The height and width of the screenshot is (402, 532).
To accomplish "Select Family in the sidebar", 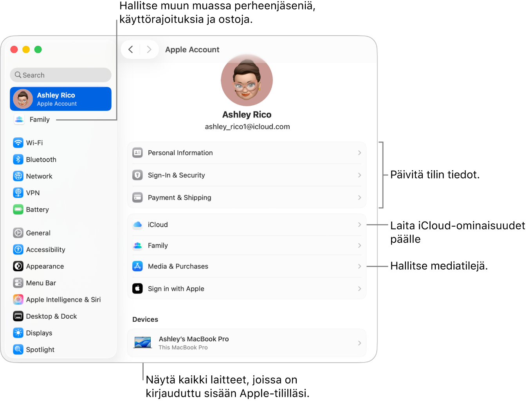I will [x=39, y=119].
